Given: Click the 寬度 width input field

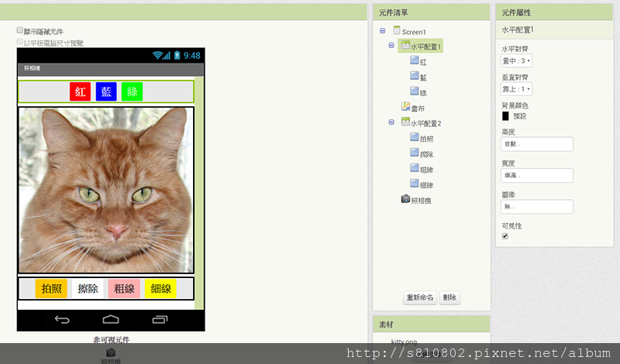Looking at the screenshot, I should (x=537, y=176).
